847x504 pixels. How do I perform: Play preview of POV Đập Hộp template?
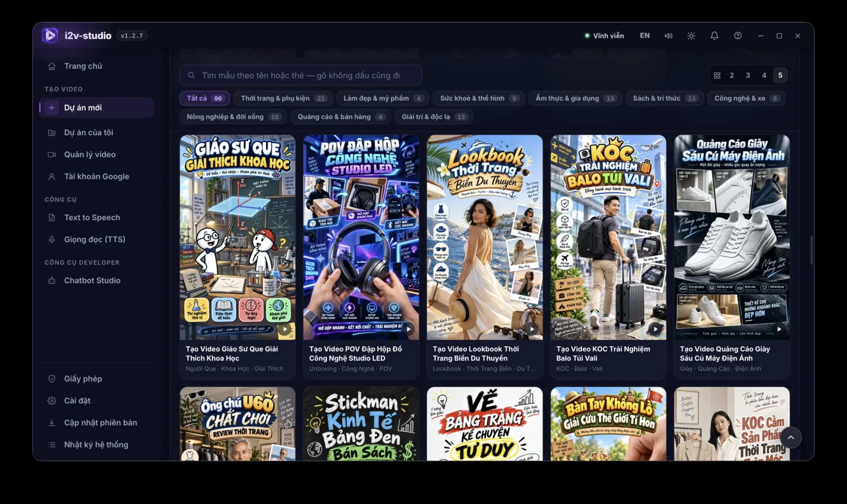(409, 329)
